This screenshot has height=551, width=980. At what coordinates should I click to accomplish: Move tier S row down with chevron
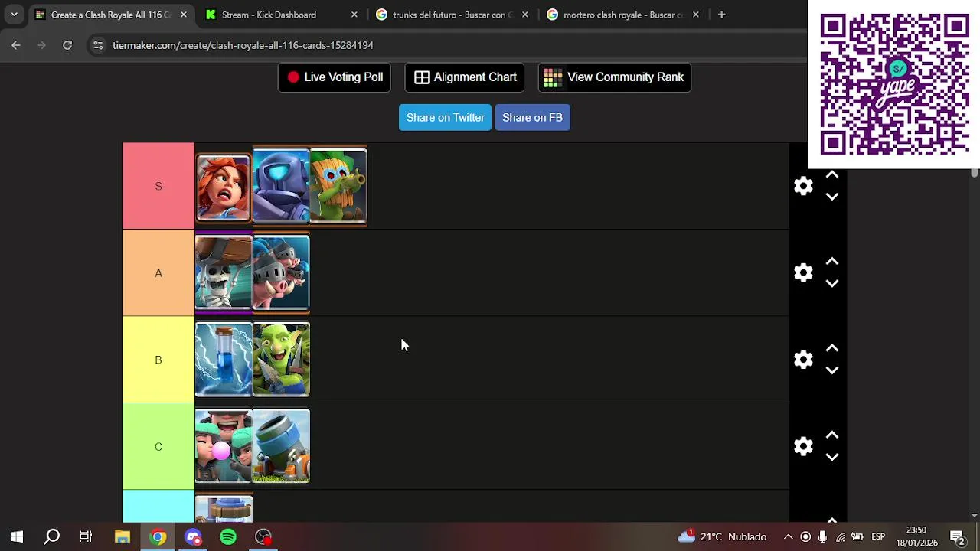(x=832, y=197)
